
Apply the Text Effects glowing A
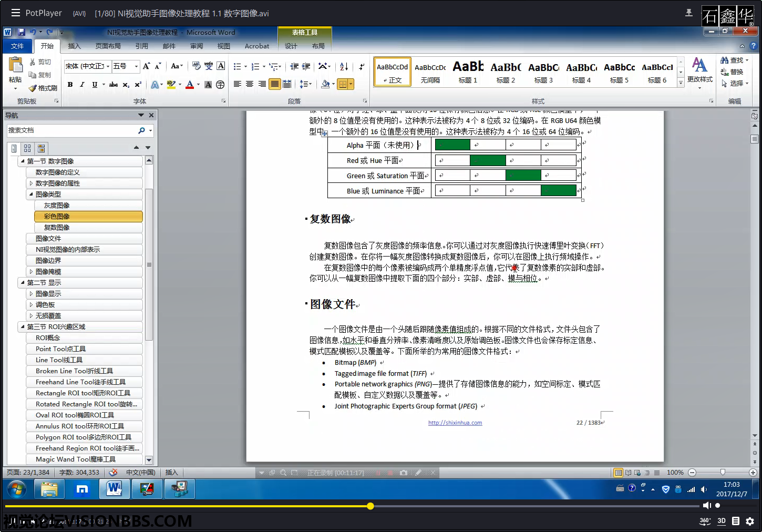[x=155, y=85]
